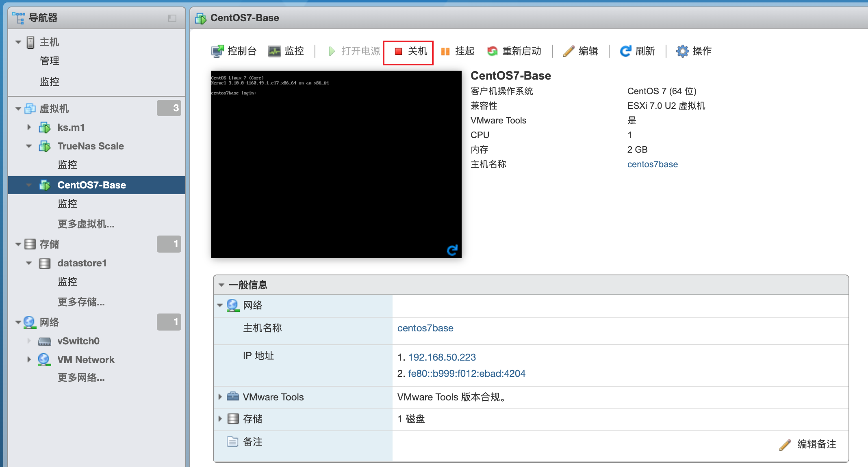Image resolution: width=868 pixels, height=467 pixels.
Task: Click the 编辑 pencil edit icon
Action: click(569, 51)
